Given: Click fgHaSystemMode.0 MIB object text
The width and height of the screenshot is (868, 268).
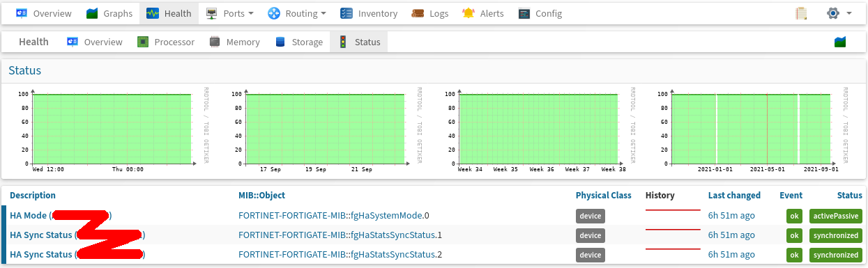Looking at the screenshot, I should point(334,216).
